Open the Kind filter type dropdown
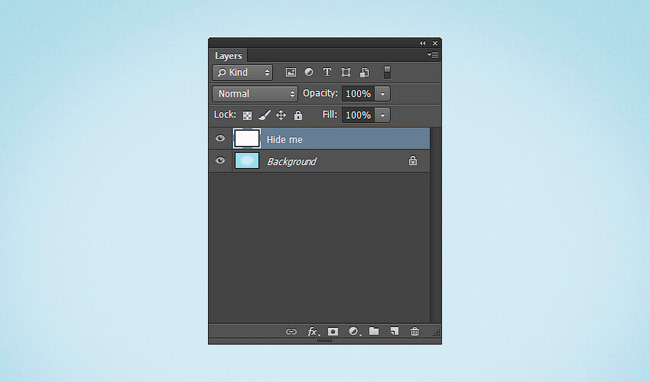 pos(243,73)
